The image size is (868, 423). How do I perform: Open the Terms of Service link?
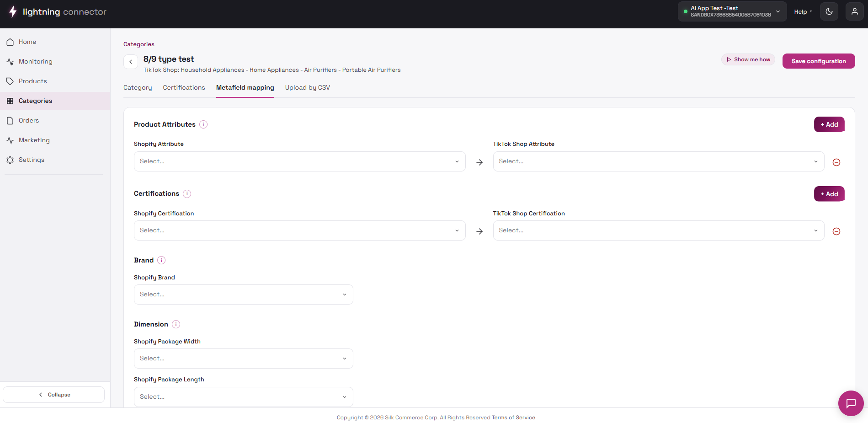point(513,418)
